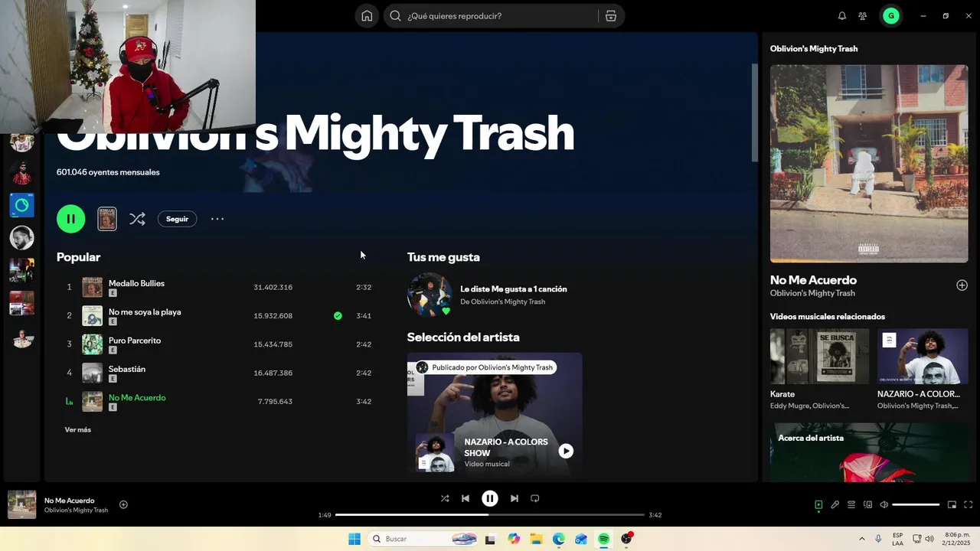Viewport: 980px width, 551px height.
Task: Enter full screen mode icon
Action: [x=968, y=504]
